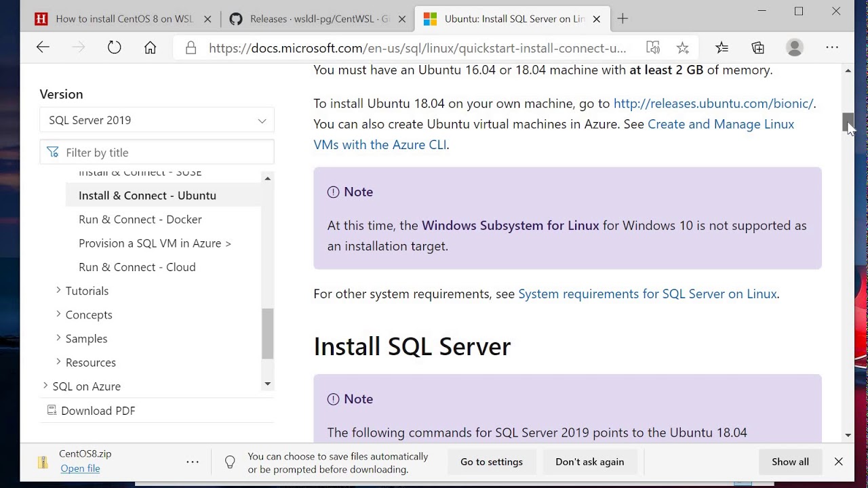
Task: Select 'Ubuntu: Install SQL Server' tab
Action: tap(512, 19)
